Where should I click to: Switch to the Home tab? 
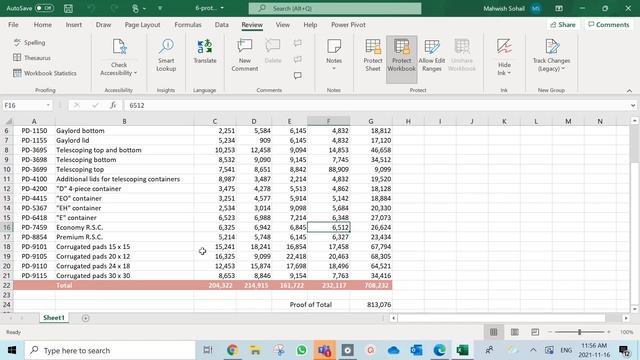pos(42,24)
